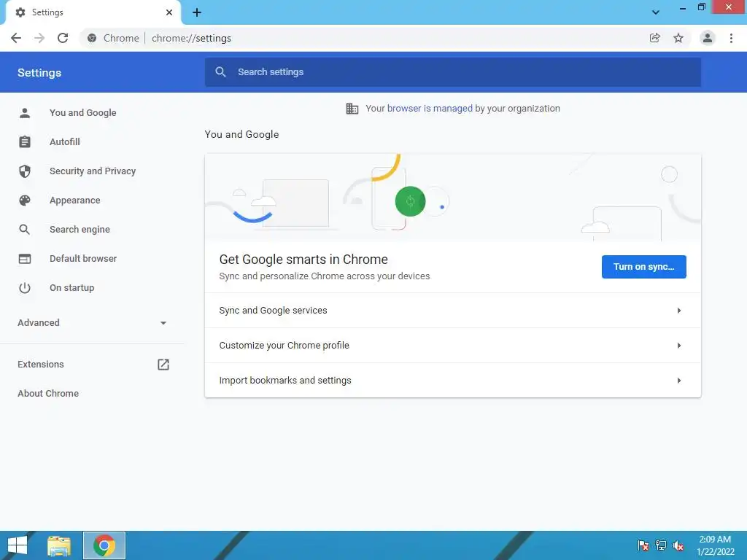Click arrow for Customize your Chrome profile
The image size is (747, 560).
point(679,345)
